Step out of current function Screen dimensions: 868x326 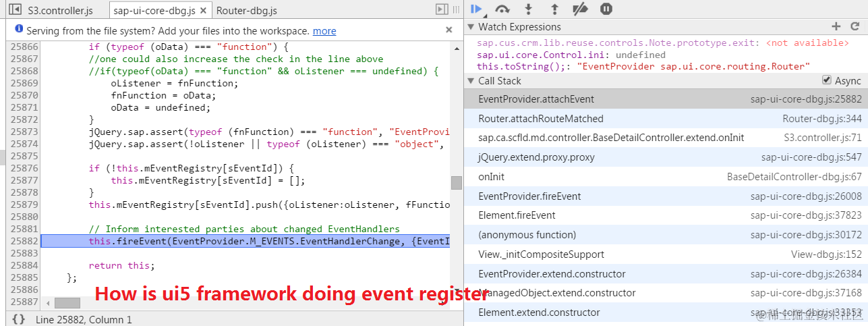pos(554,9)
